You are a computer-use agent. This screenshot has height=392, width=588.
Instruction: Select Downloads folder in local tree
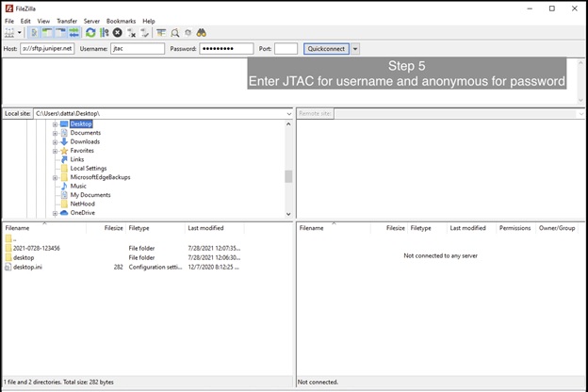point(85,141)
